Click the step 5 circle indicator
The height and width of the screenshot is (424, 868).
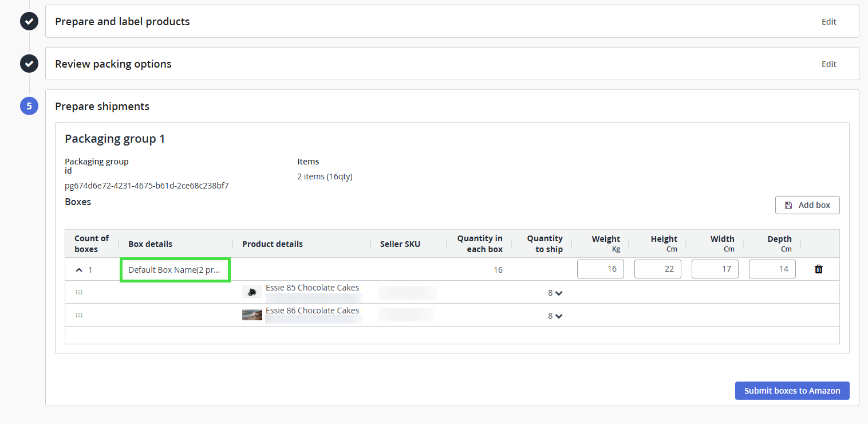[29, 106]
